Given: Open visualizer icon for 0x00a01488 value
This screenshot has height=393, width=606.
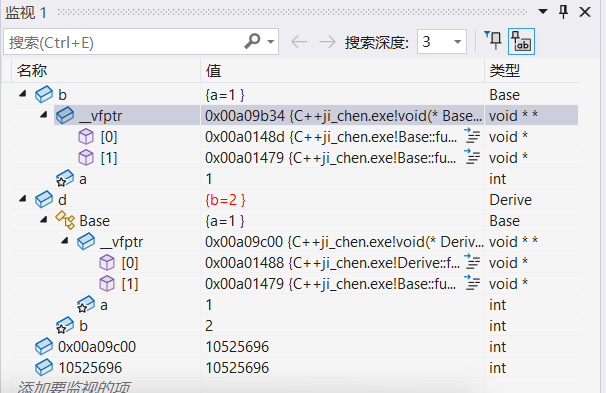Looking at the screenshot, I should pos(472,262).
